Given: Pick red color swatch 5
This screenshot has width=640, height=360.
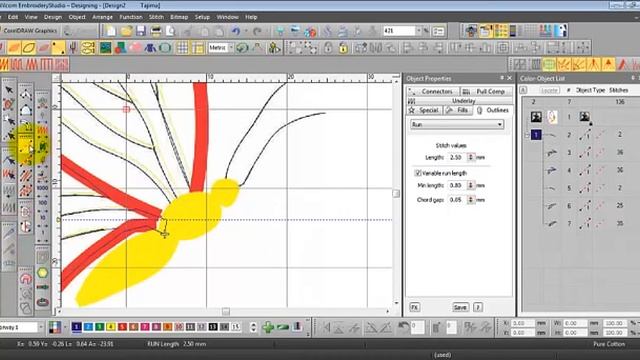Looking at the screenshot, I should tap(122, 327).
